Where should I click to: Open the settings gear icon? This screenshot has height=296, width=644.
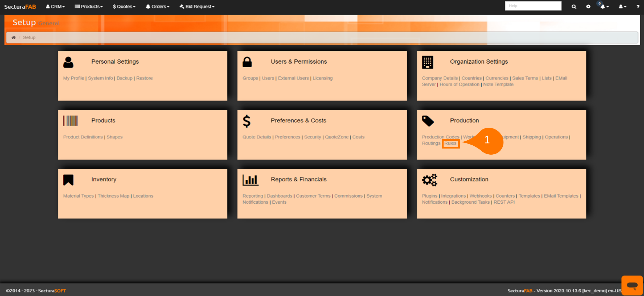coord(588,7)
